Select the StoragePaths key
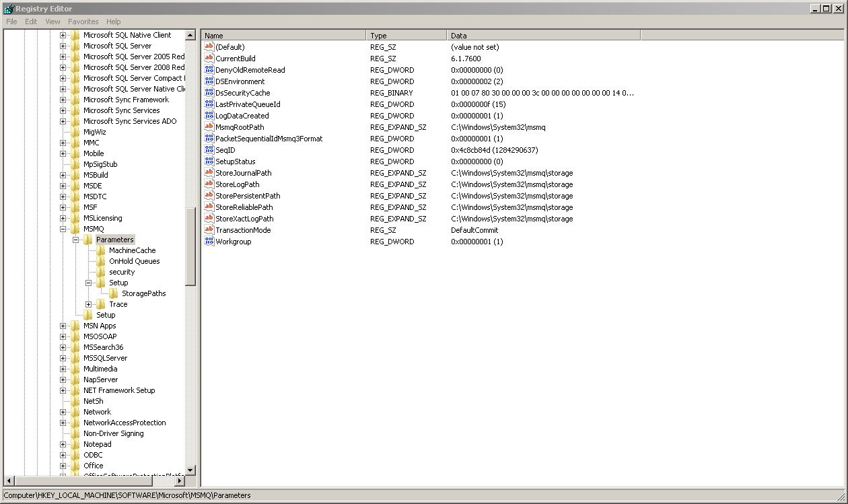 coord(143,293)
